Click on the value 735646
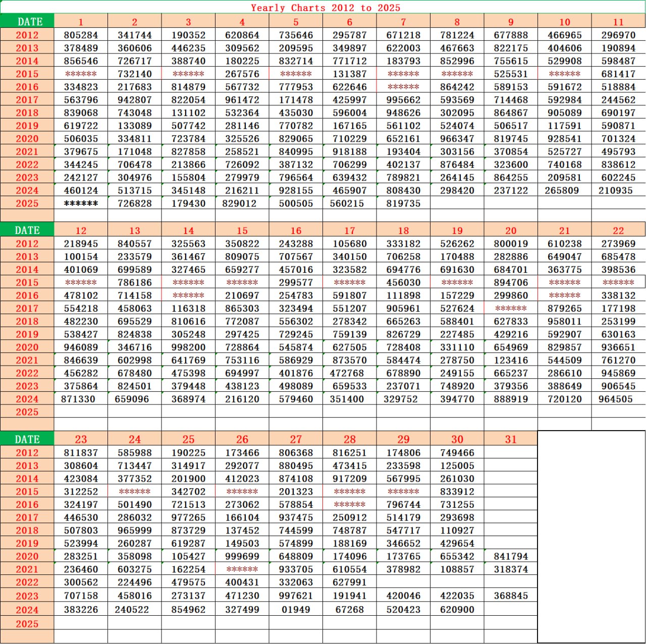The image size is (646, 644). tap(296, 35)
